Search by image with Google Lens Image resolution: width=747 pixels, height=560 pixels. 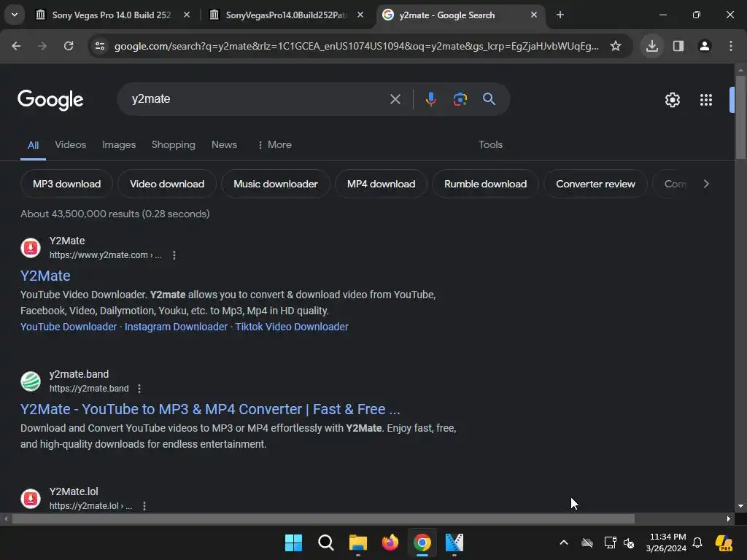click(460, 99)
